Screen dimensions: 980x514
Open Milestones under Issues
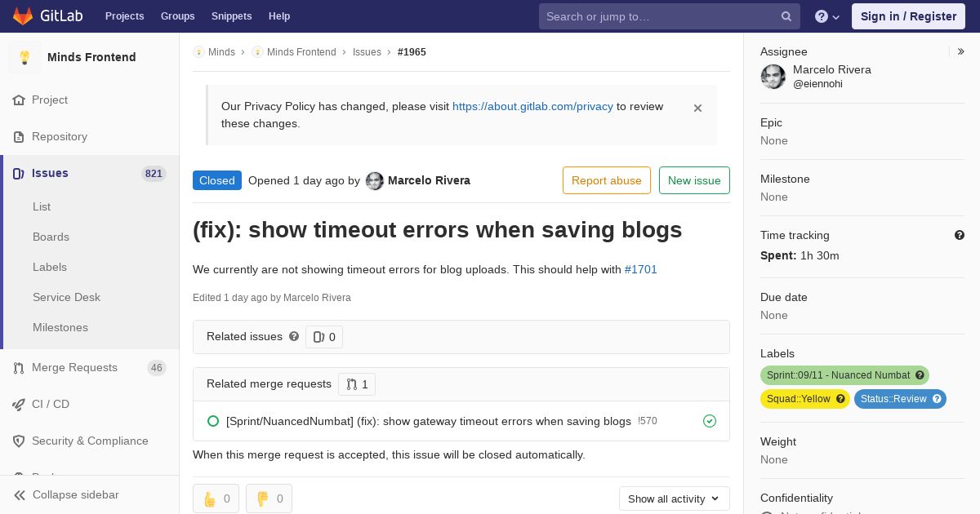click(x=60, y=327)
